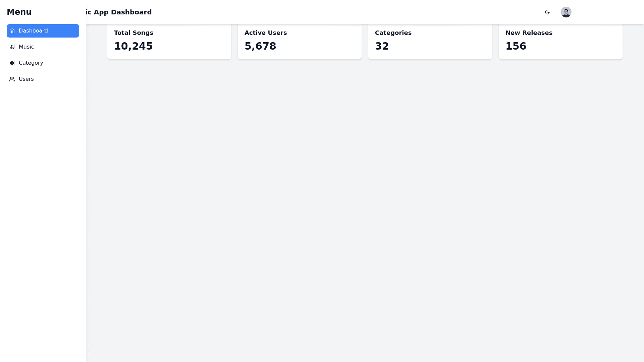Select the 10,245 total songs value

tap(133, 46)
